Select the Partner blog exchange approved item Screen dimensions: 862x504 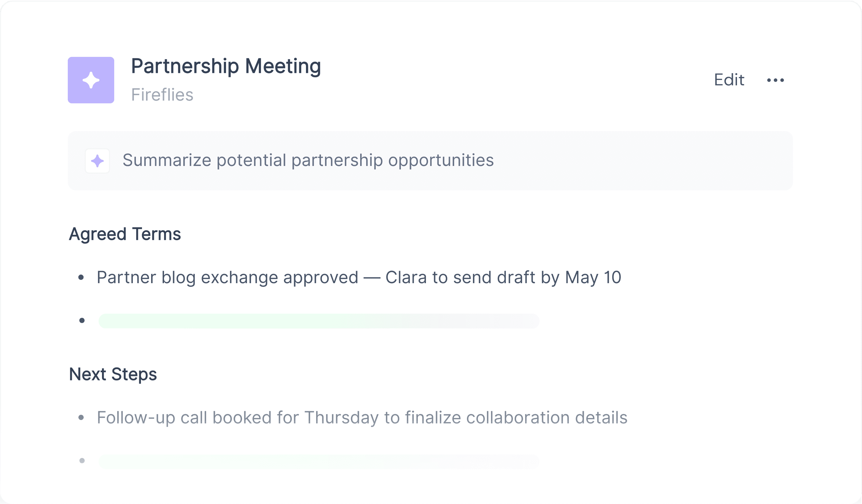click(x=359, y=277)
